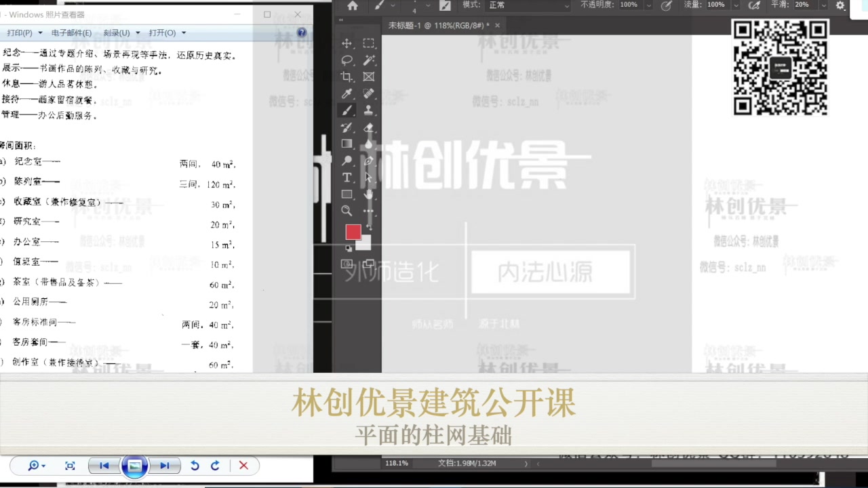Open the red foreground color picker
Screen dimensions: 868x488
click(x=353, y=232)
